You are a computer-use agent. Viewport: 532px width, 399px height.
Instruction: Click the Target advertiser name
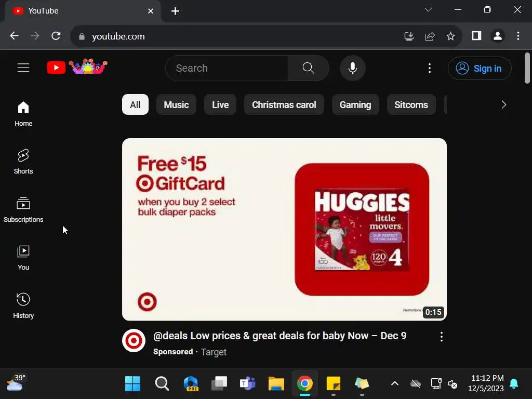pyautogui.click(x=214, y=352)
